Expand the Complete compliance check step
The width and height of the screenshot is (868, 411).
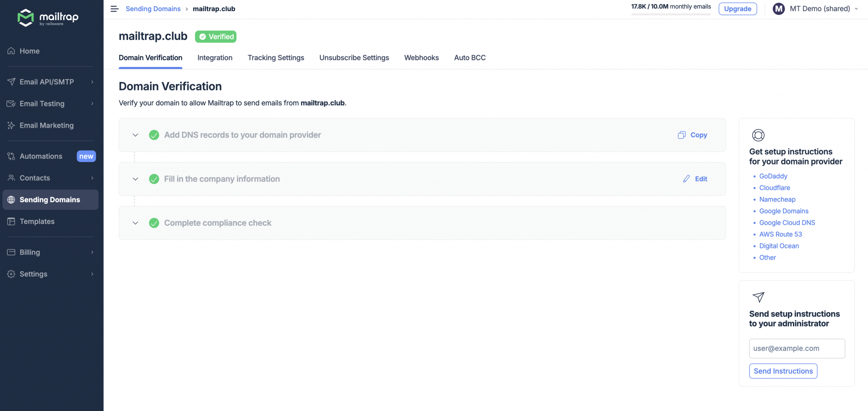[x=136, y=223]
